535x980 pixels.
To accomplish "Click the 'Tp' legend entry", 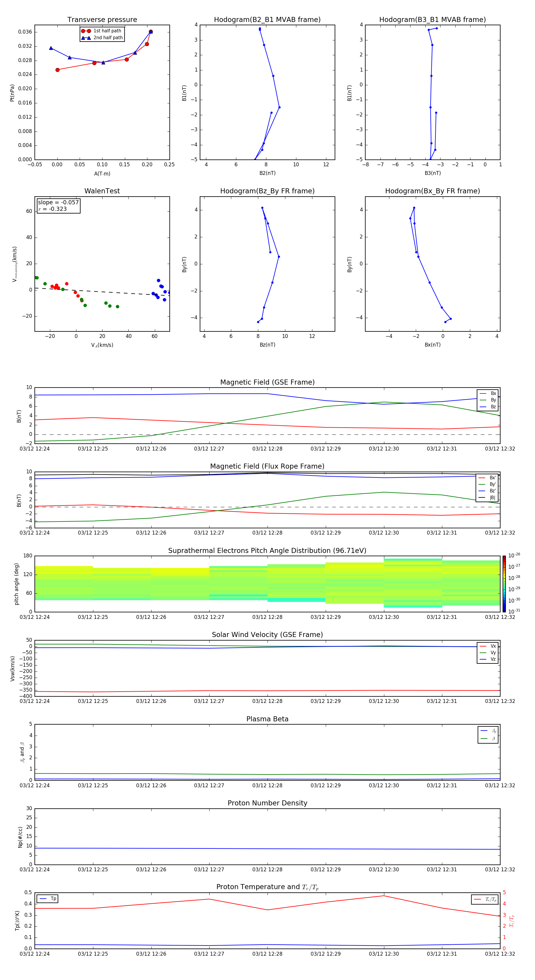I will (47, 899).
